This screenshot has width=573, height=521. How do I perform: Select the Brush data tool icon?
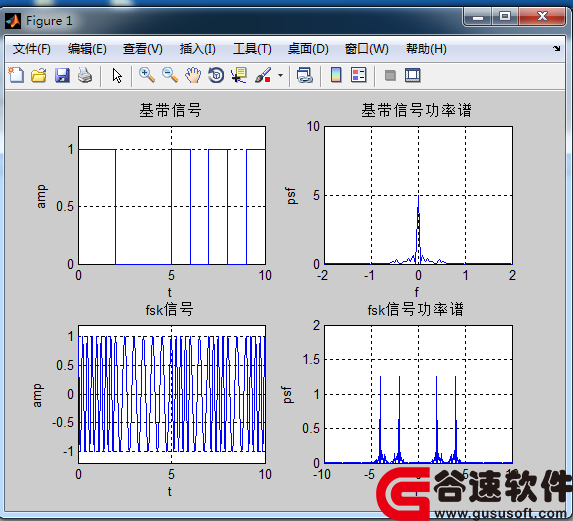click(x=263, y=76)
